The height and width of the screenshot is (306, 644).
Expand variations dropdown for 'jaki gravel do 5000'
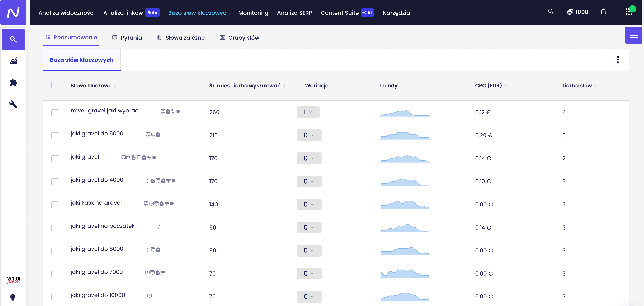309,135
